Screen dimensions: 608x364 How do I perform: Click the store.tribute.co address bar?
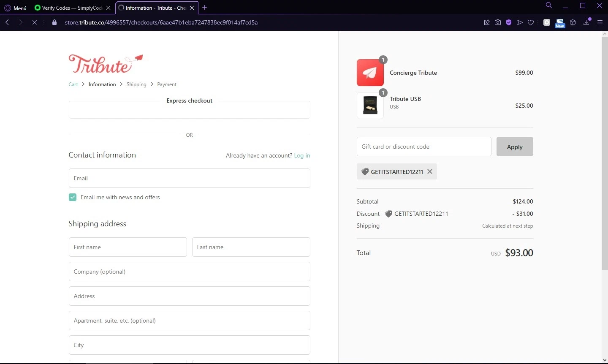(x=161, y=22)
